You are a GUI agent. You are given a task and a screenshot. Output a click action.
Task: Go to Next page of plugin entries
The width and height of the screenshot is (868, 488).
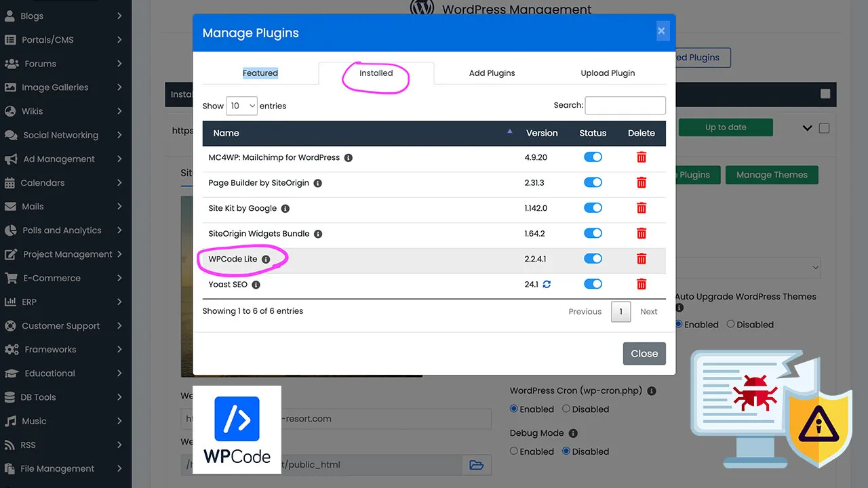pyautogui.click(x=649, y=312)
